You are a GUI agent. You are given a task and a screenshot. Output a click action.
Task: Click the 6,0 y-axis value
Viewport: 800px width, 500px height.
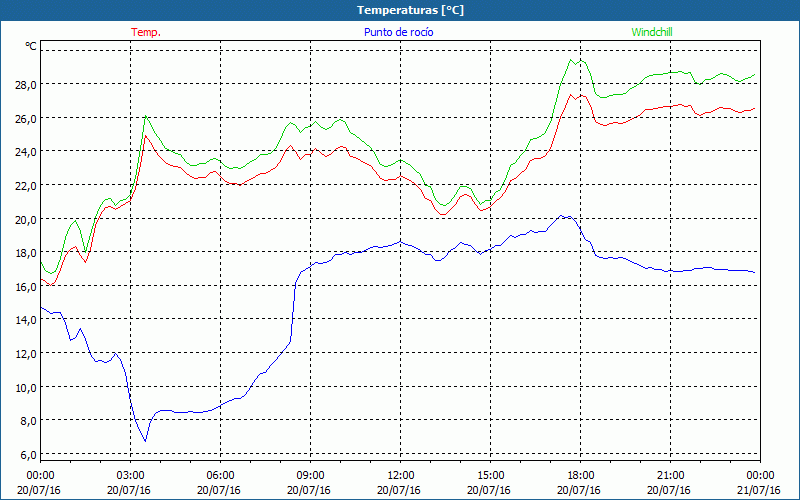pyautogui.click(x=28, y=455)
